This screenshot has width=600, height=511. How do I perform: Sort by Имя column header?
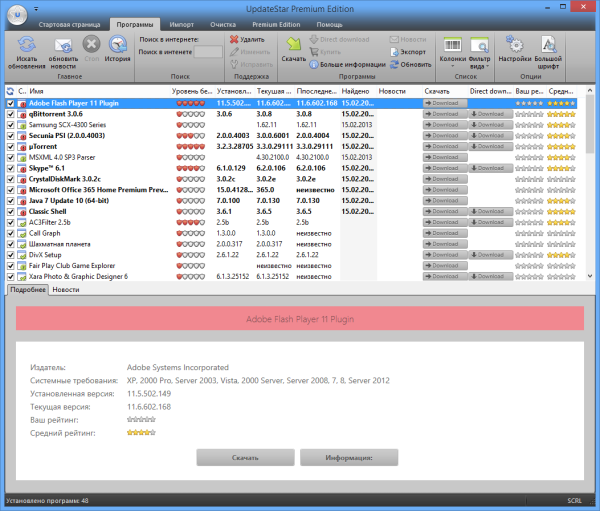[99, 91]
